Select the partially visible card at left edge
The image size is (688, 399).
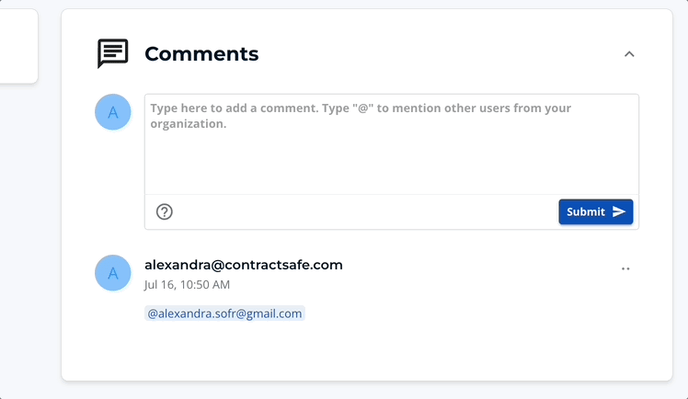click(19, 46)
